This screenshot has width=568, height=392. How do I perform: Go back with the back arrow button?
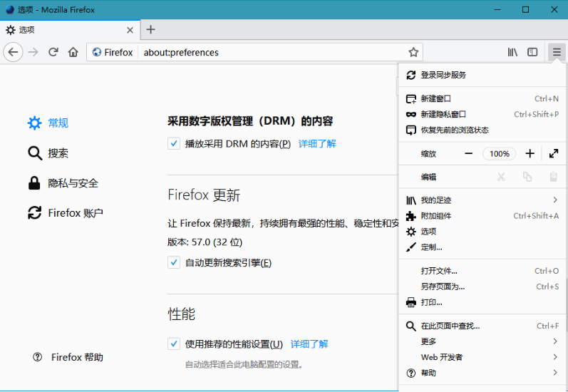13,52
